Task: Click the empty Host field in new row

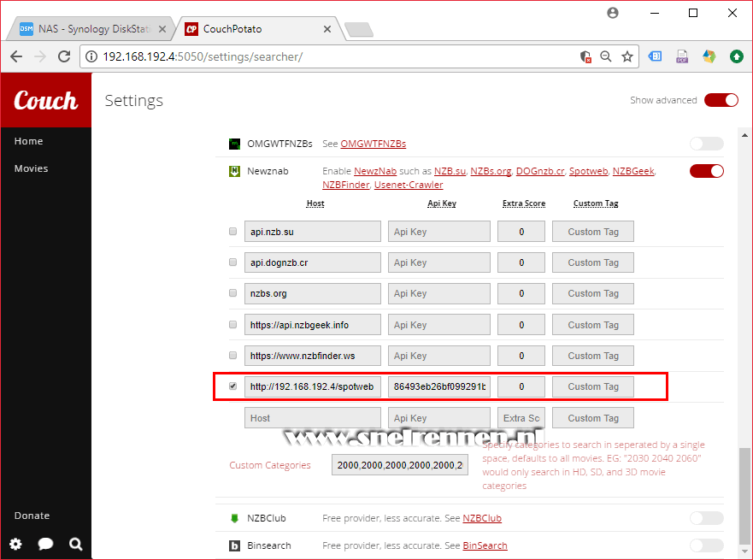Action: (313, 418)
